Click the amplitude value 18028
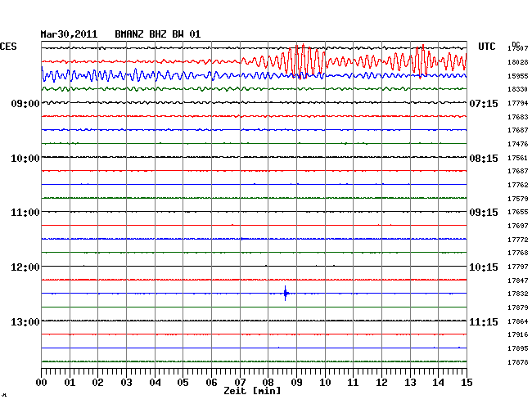The height and width of the screenshot is (404, 532). point(518,62)
